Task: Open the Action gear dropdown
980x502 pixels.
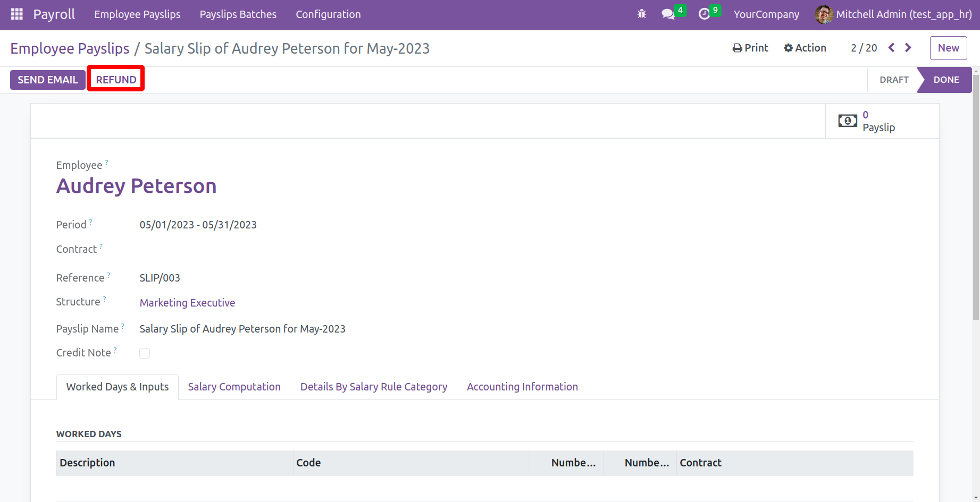Action: (x=805, y=48)
